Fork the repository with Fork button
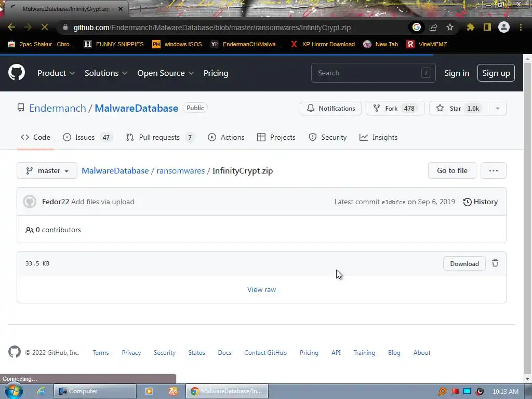This screenshot has width=532, height=399. [395, 108]
